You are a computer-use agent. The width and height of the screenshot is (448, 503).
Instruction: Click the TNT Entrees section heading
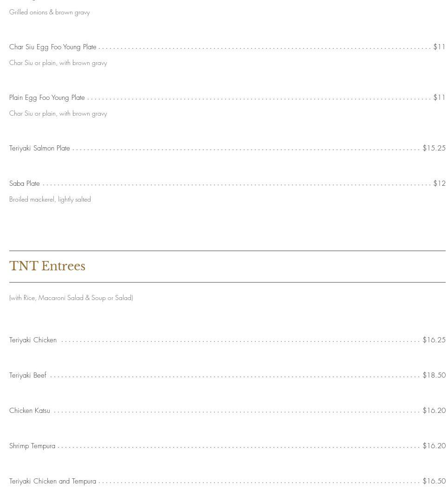pos(47,266)
